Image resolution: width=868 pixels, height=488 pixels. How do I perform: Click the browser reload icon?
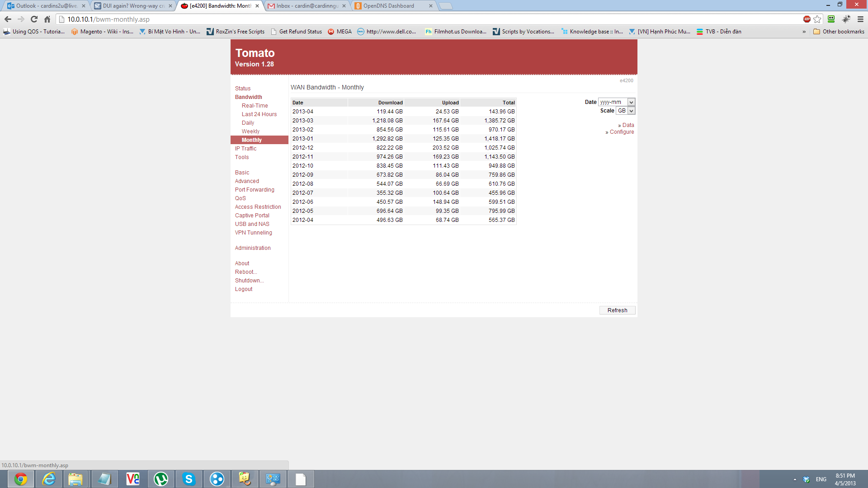click(x=34, y=19)
